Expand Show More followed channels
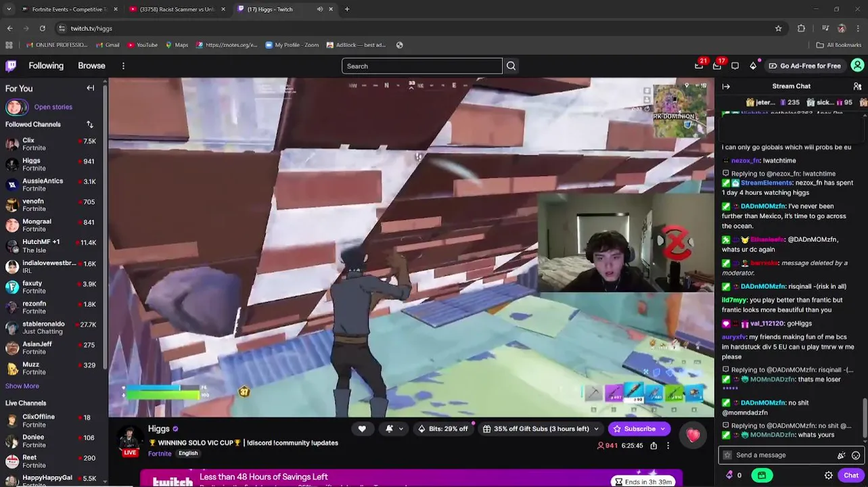The image size is (868, 487). 22,386
